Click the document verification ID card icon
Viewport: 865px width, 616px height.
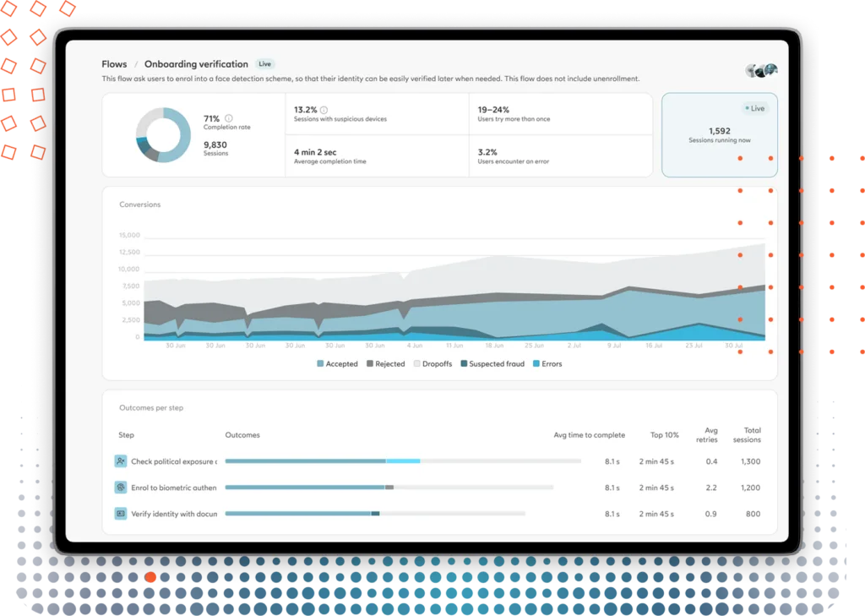click(x=121, y=514)
